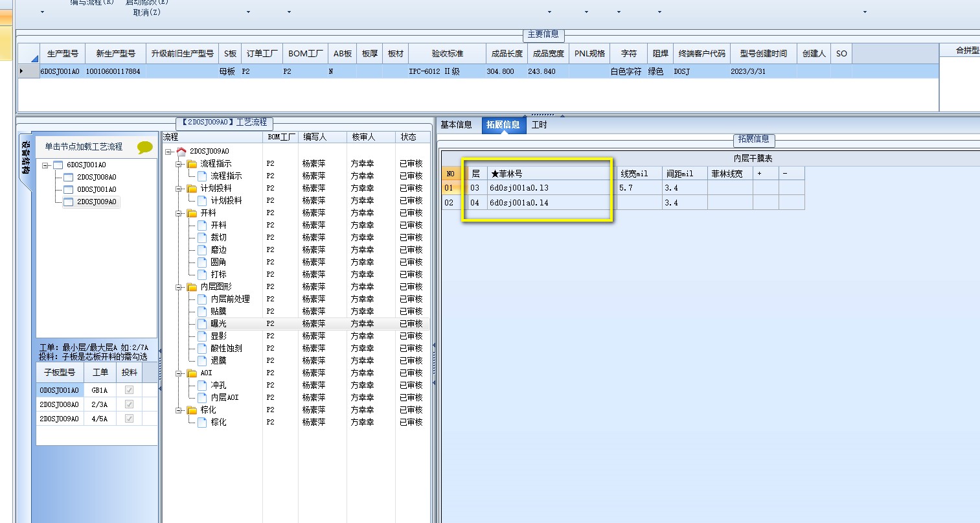
Task: Click the 成品长度 column header
Action: [x=507, y=54]
